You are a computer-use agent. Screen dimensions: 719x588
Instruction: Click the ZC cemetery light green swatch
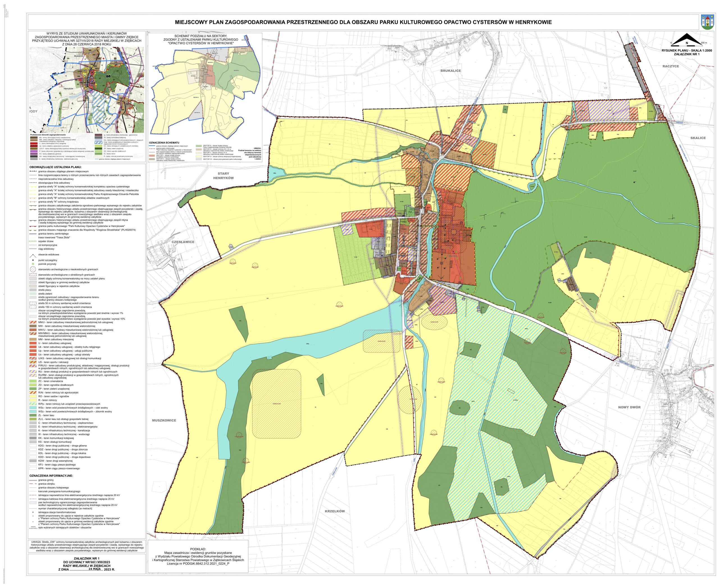33,381
